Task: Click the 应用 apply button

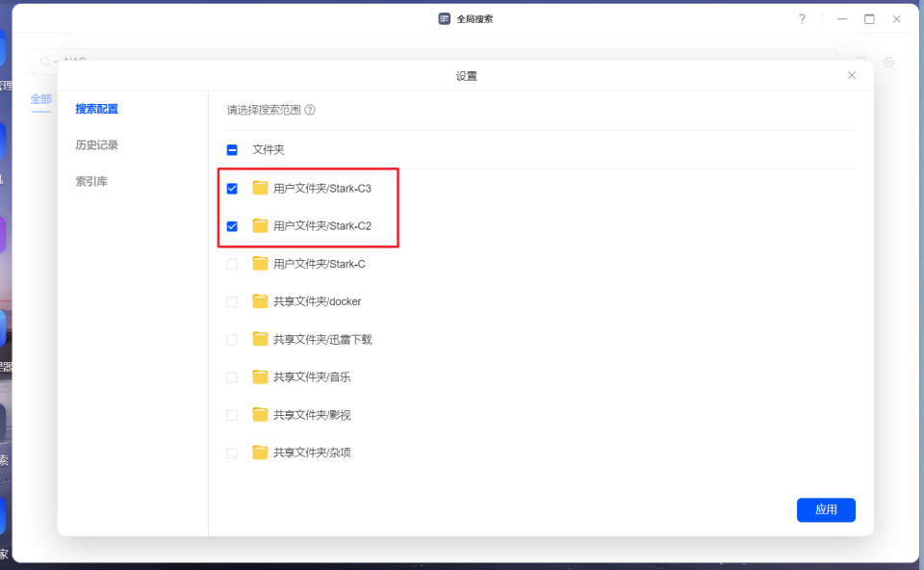Action: coord(826,510)
